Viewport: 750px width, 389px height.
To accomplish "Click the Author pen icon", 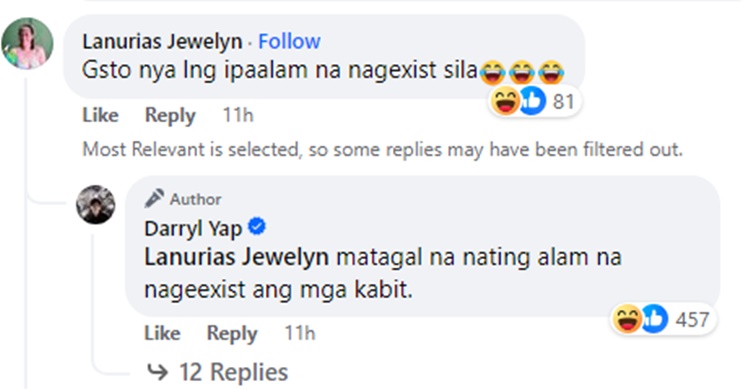I will point(154,199).
